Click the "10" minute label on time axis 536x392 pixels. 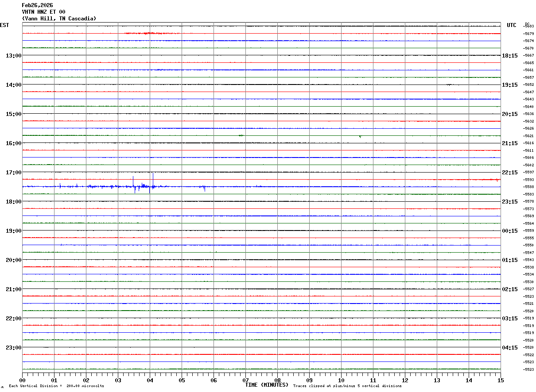[341, 380]
